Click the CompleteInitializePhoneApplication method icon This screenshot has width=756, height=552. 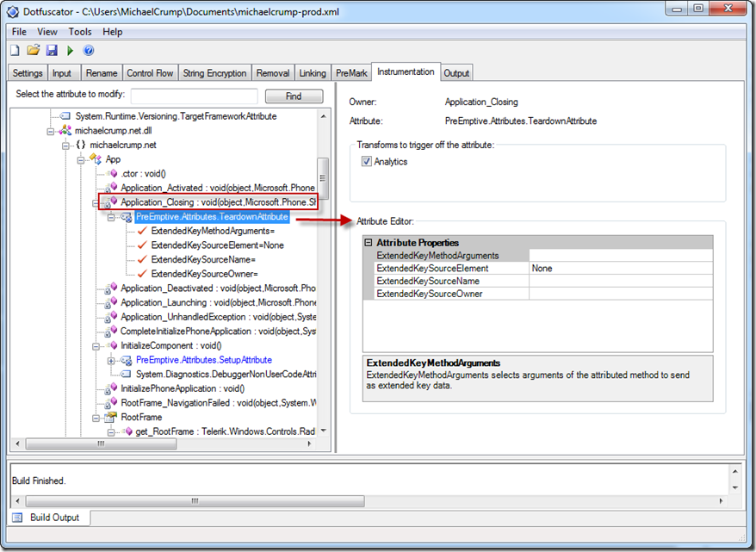[x=111, y=331]
